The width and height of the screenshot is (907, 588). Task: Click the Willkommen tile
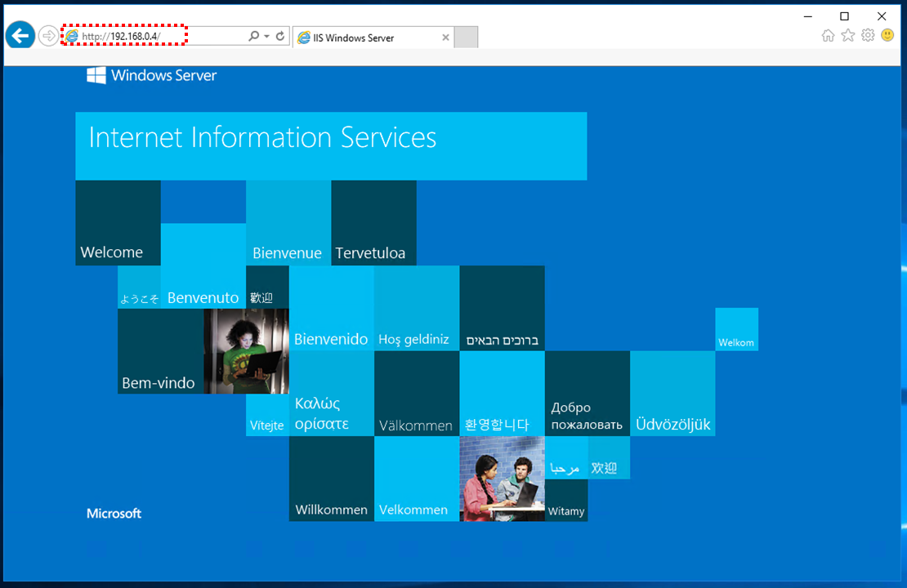click(332, 479)
